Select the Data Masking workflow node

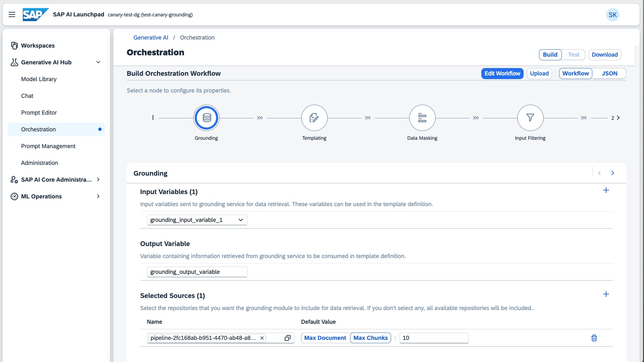(422, 118)
